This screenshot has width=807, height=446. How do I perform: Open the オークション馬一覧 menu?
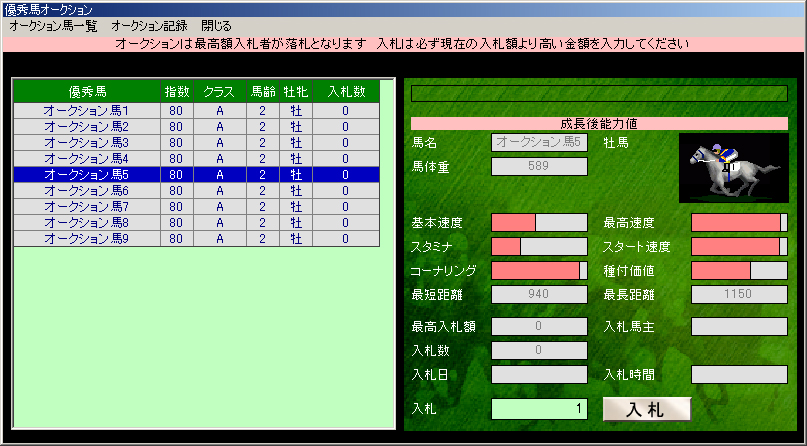point(53,25)
